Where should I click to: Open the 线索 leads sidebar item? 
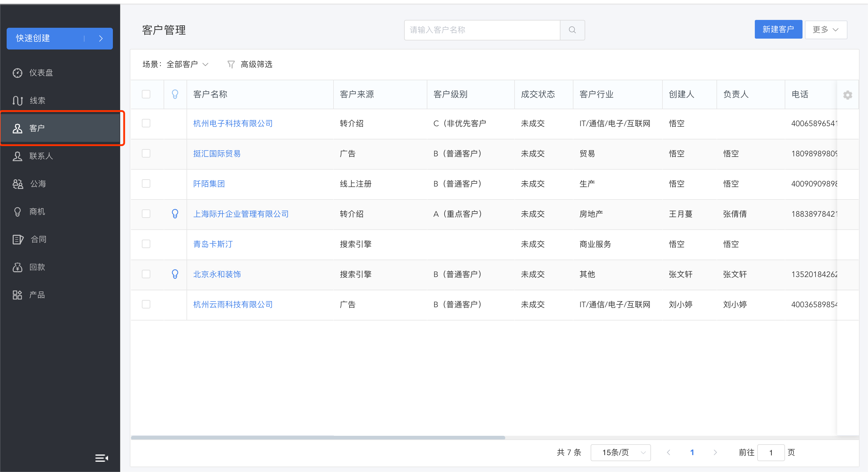60,100
